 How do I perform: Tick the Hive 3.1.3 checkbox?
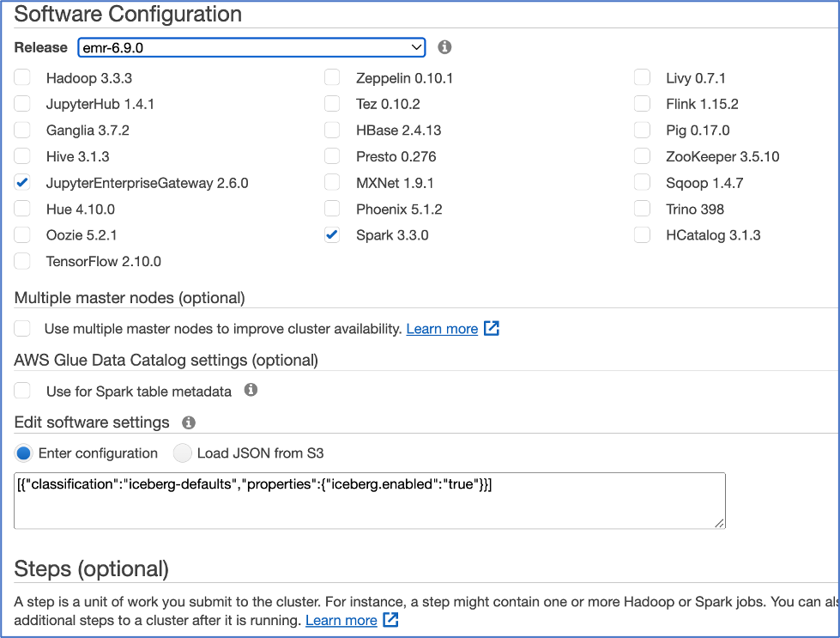[22, 156]
